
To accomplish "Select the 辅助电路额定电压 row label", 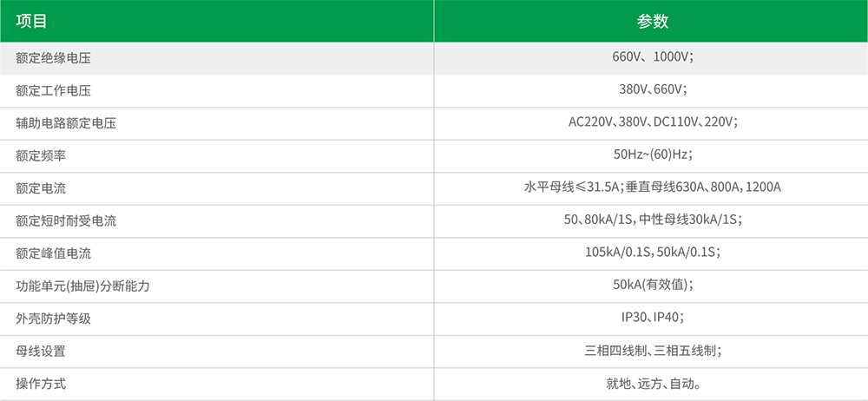I will 66,123.
